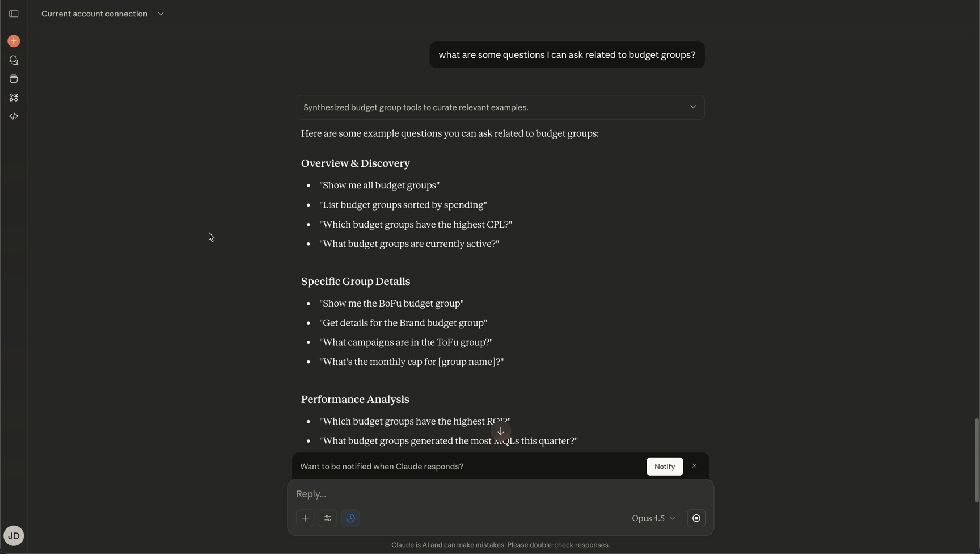Click the Notify button
980x554 pixels.
(664, 467)
